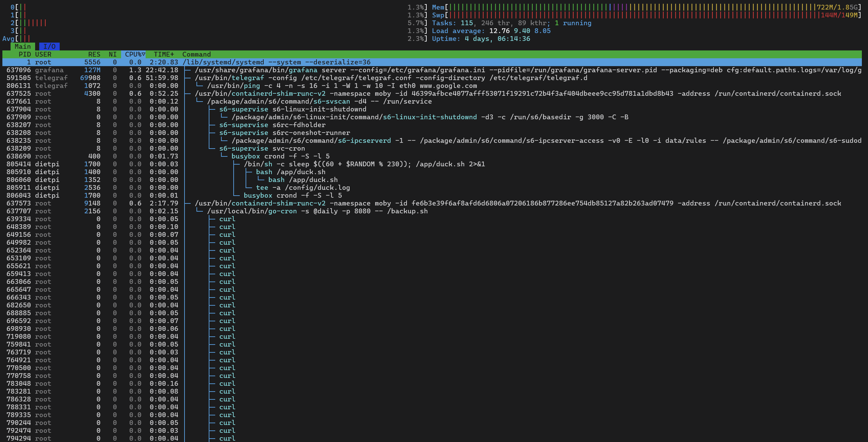Select the tee duck.log process row

click(x=432, y=187)
